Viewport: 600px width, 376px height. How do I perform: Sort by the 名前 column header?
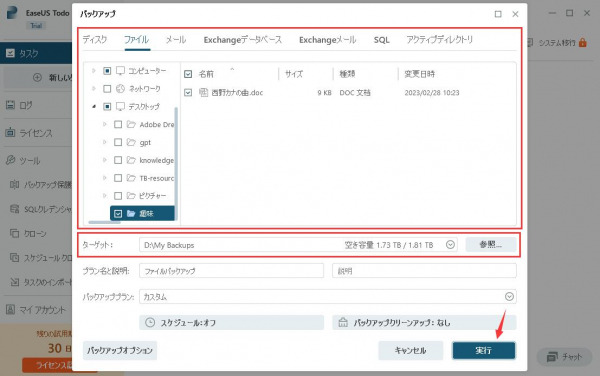point(206,74)
